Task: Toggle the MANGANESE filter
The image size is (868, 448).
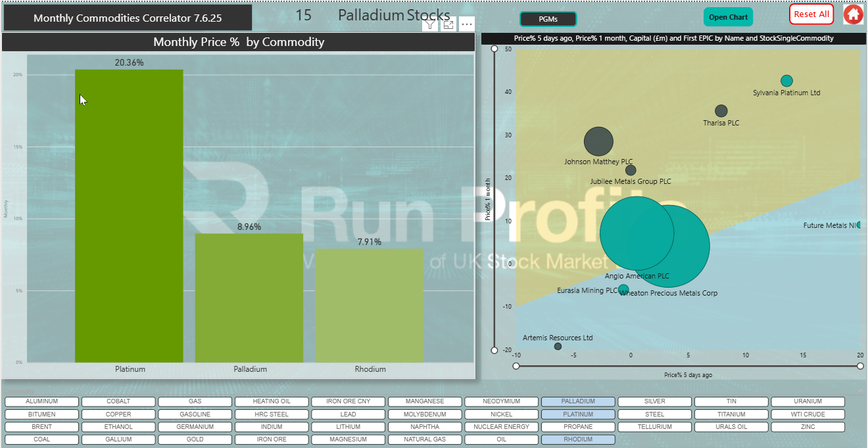Action: (425, 401)
